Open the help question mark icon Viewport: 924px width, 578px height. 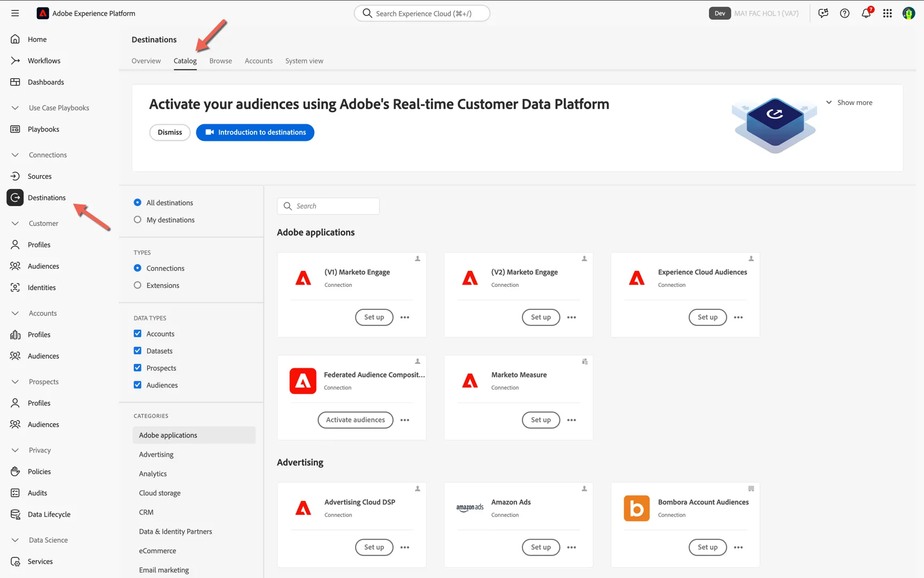click(x=845, y=13)
